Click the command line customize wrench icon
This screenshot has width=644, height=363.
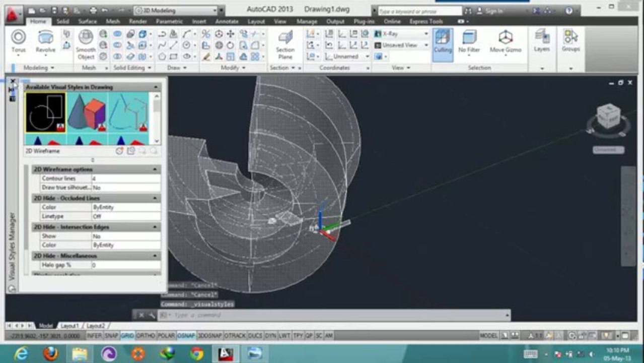click(152, 315)
